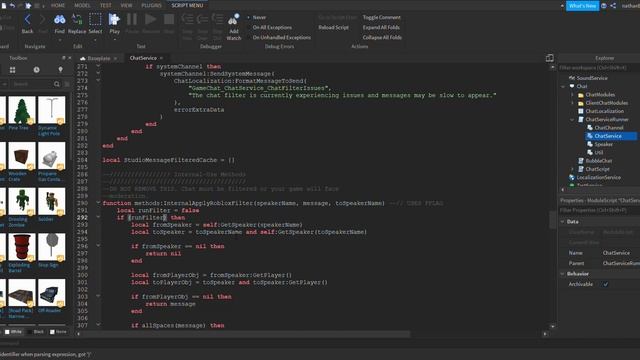The height and width of the screenshot is (360, 640).
Task: Open the Toolbox Recent clock tab
Action: [36, 70]
